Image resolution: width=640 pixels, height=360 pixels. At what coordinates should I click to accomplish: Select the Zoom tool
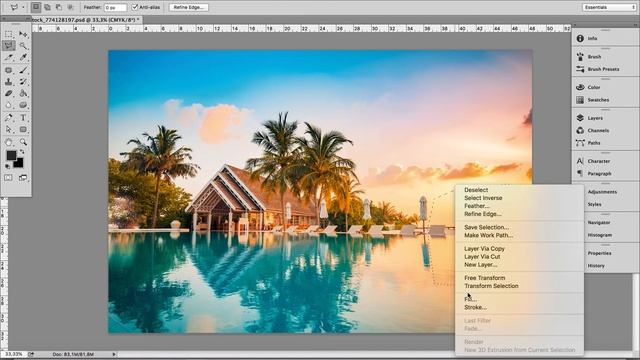click(x=23, y=142)
